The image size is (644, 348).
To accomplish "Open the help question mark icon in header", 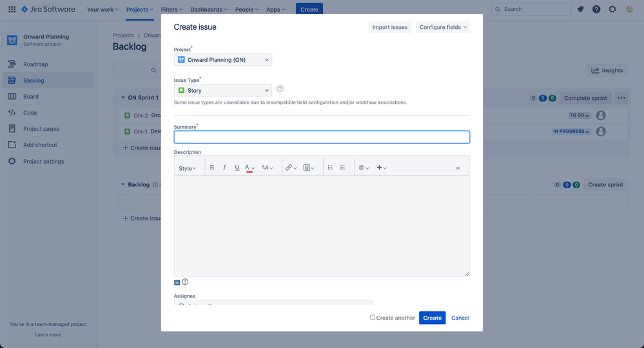I will pyautogui.click(x=596, y=9).
